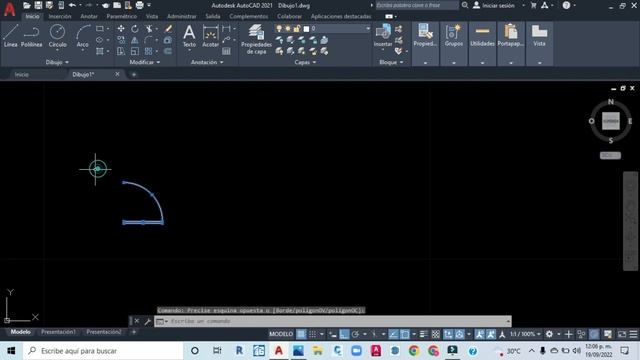
Task: Open the Inserción ribbon tab
Action: tap(60, 16)
